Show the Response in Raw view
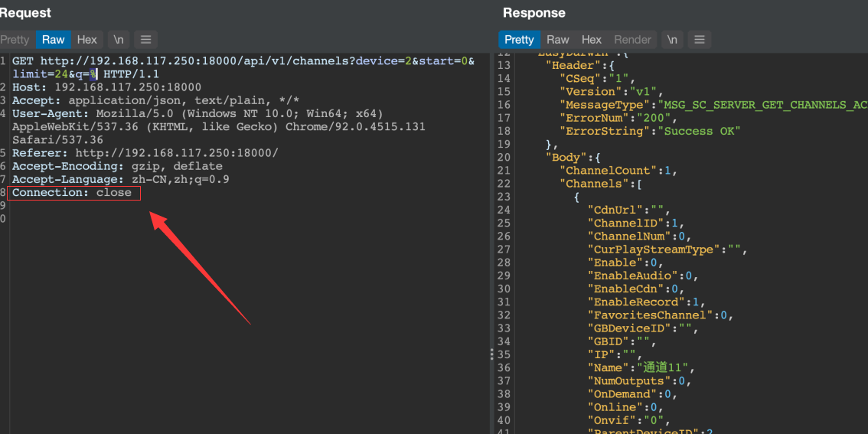The image size is (868, 434). coord(558,40)
